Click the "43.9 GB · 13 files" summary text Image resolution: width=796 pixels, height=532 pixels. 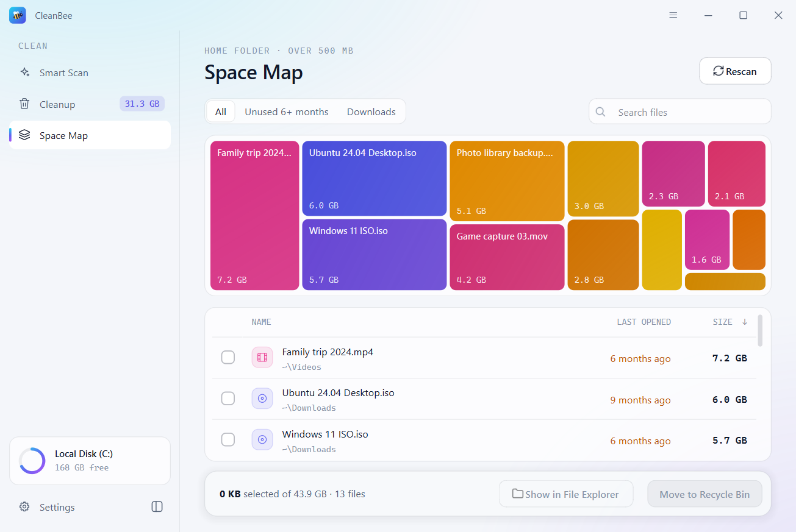point(329,494)
